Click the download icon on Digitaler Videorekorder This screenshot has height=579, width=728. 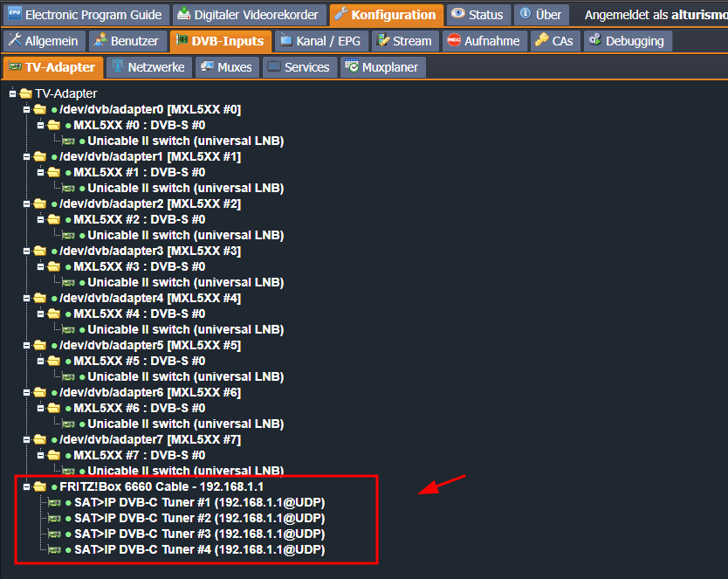pos(184,14)
